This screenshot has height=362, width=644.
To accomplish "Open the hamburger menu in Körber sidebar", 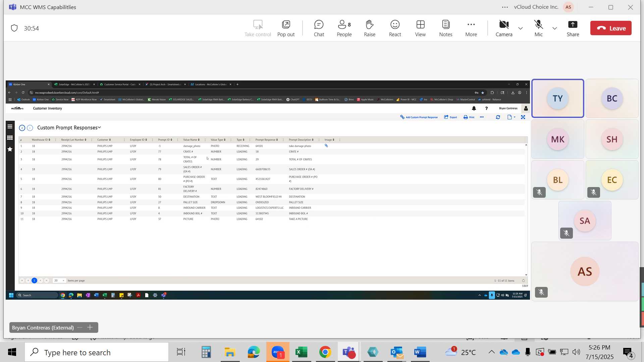I will pos(10,127).
